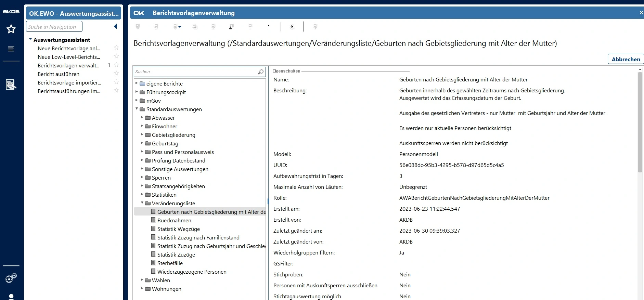The image size is (644, 300).
Task: Click the AKDB logo at top left
Action: pyautogui.click(x=11, y=12)
